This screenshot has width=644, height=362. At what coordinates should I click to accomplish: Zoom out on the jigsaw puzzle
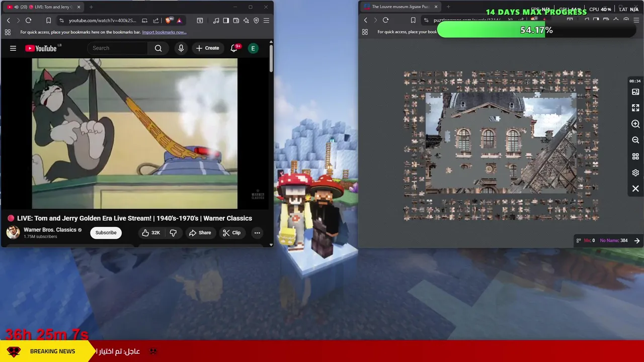(x=635, y=140)
